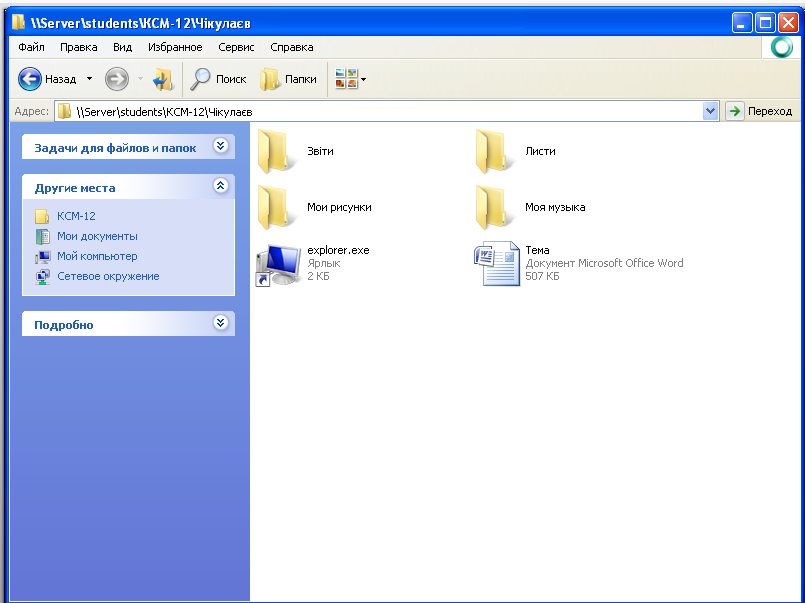Click the folder icon in address bar
Screen dimensions: 805x603
[64, 111]
